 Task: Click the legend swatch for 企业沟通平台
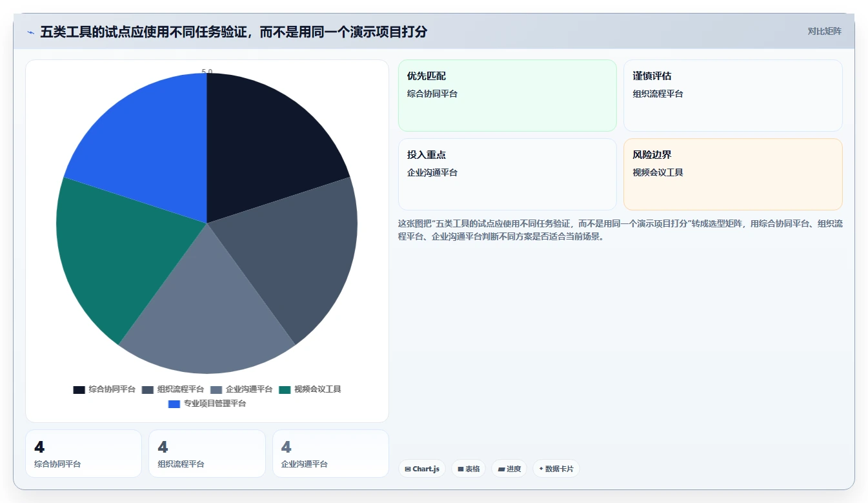(216, 389)
